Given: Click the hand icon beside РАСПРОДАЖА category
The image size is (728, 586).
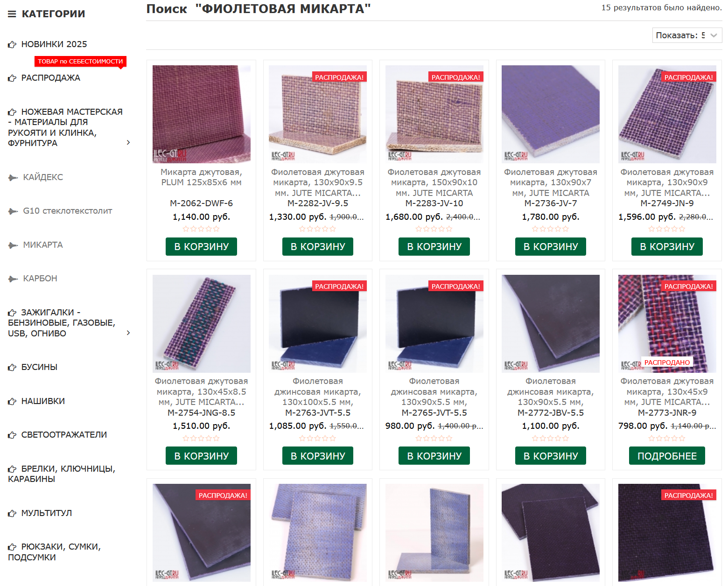Looking at the screenshot, I should coord(12,78).
